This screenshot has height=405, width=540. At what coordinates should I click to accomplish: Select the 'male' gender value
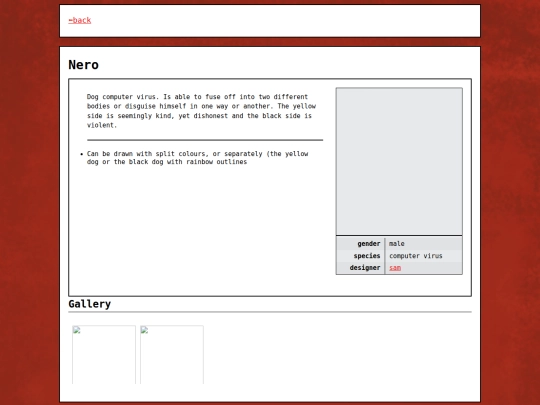coord(397,244)
